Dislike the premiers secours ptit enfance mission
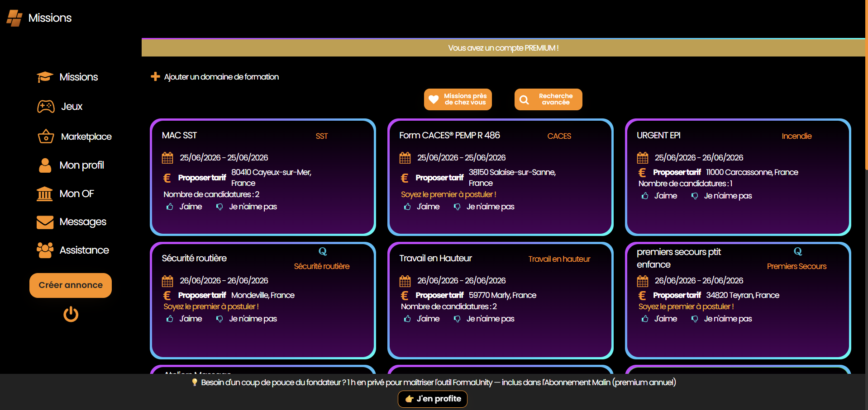Viewport: 868px width, 410px height. 721,319
